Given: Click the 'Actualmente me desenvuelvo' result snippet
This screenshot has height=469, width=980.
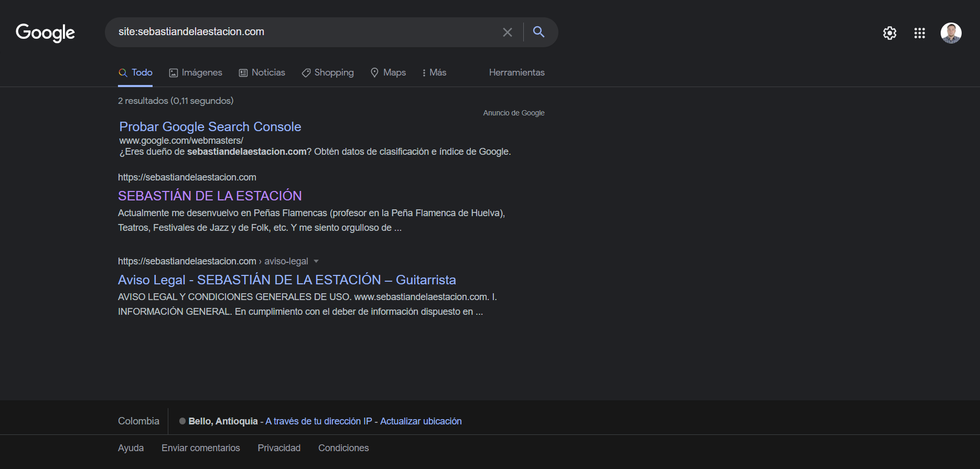Looking at the screenshot, I should pyautogui.click(x=311, y=220).
